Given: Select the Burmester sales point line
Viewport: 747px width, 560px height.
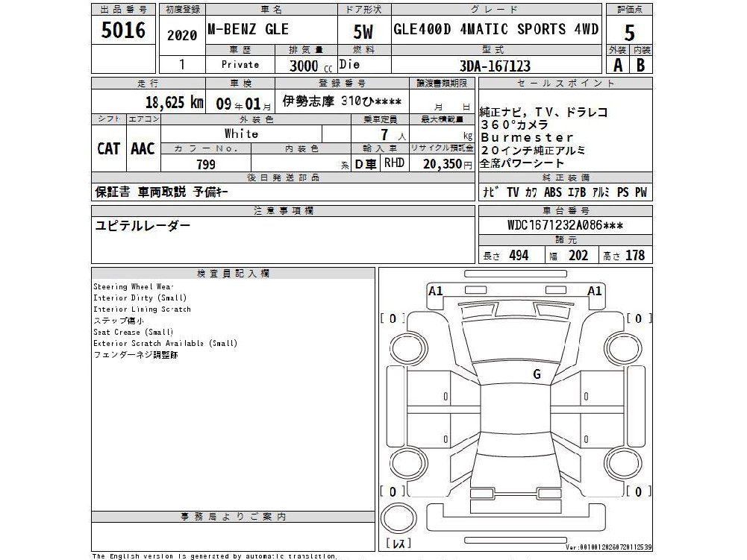Looking at the screenshot, I should (527, 138).
